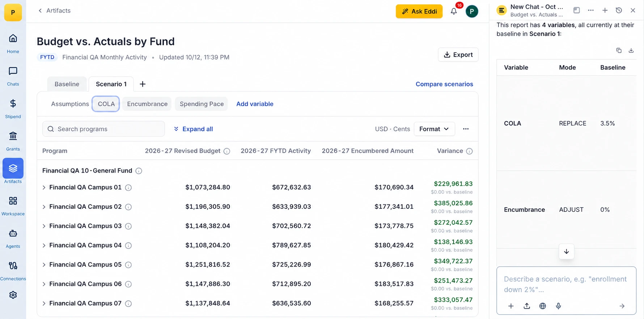Click the $229,961.83 variance value
644x319 pixels.
(x=453, y=184)
